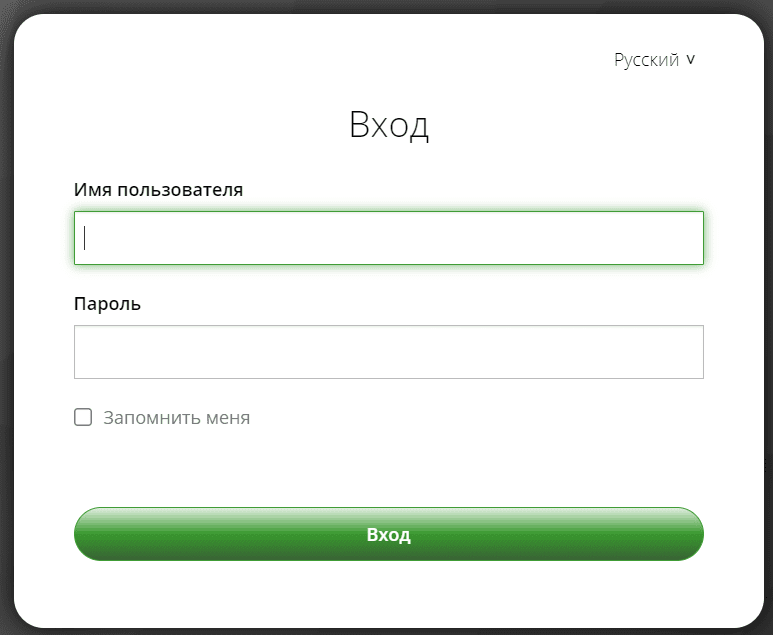Click the left edge of the Вход button
This screenshot has width=773, height=635.
pyautogui.click(x=92, y=534)
